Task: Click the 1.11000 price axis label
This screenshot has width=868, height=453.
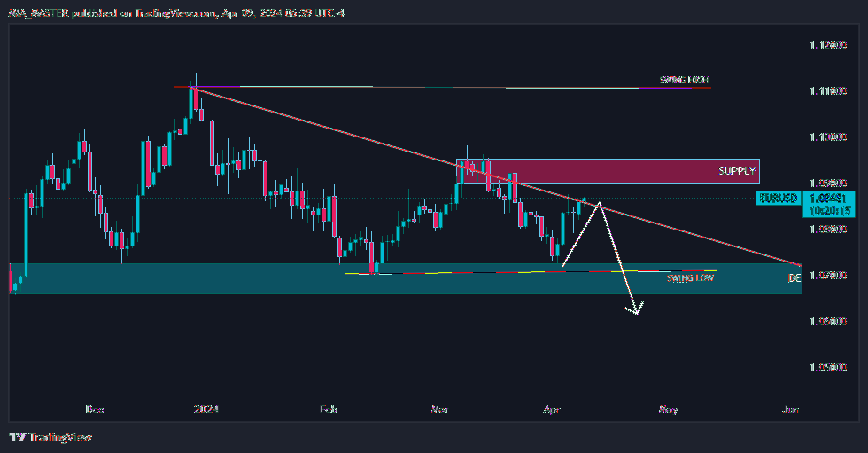Action: click(828, 90)
